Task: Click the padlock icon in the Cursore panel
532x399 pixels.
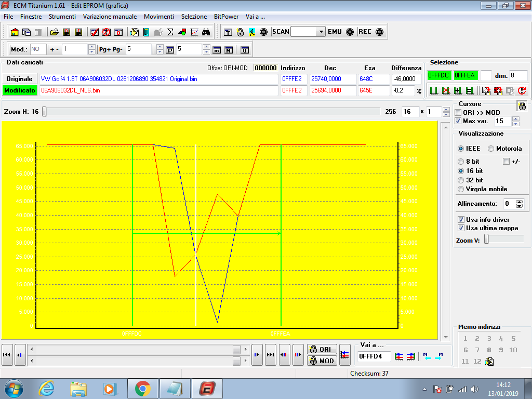Action: click(522, 106)
